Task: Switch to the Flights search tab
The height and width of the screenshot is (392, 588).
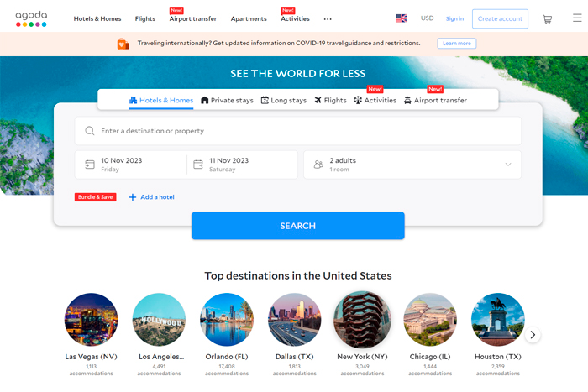Action: 330,101
